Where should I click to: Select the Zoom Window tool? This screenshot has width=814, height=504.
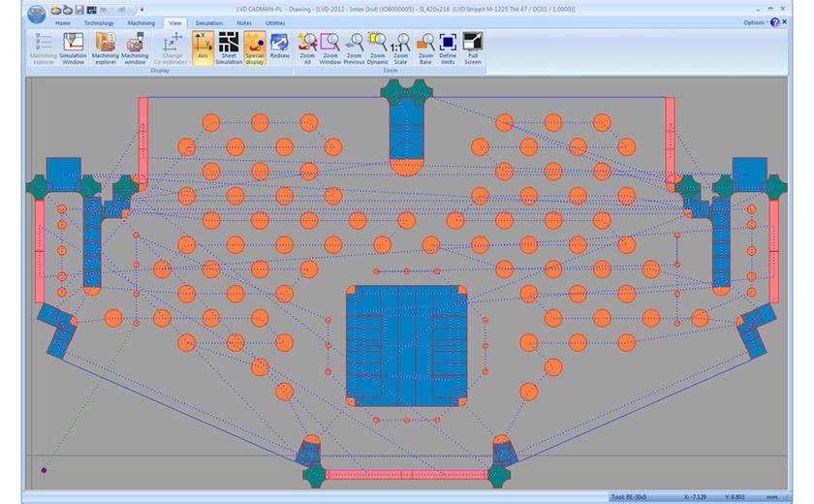click(330, 47)
